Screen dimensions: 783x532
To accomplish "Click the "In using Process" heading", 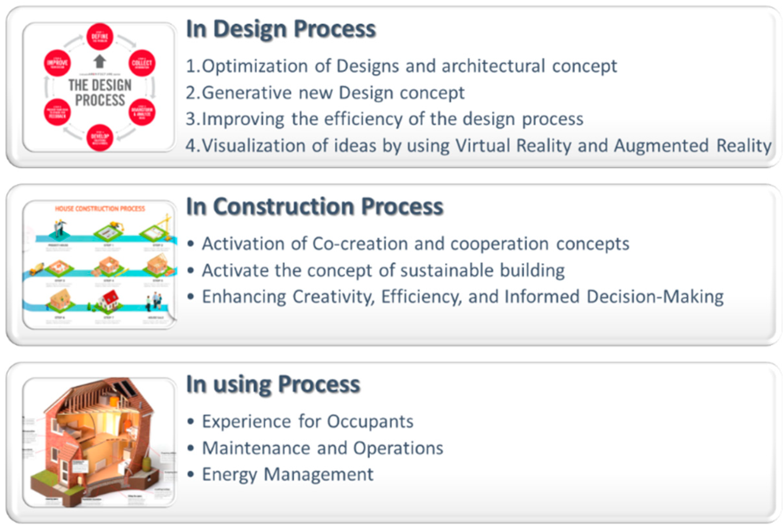I will pyautogui.click(x=273, y=384).
